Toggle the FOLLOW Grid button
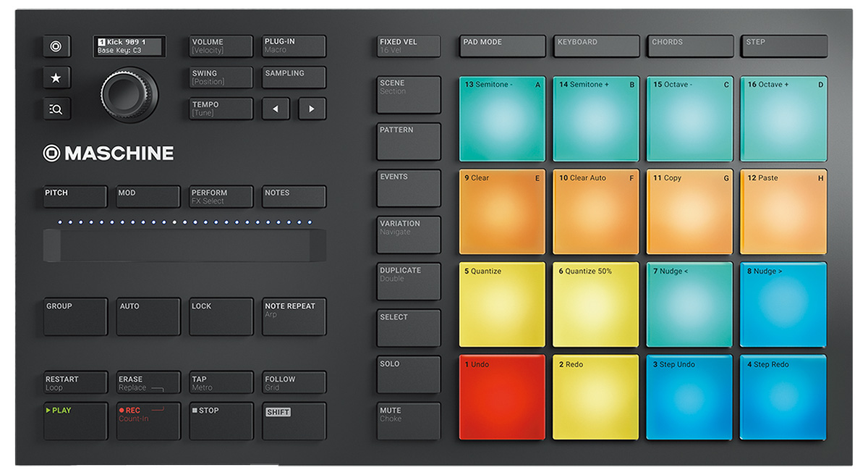The height and width of the screenshot is (475, 868). (294, 383)
